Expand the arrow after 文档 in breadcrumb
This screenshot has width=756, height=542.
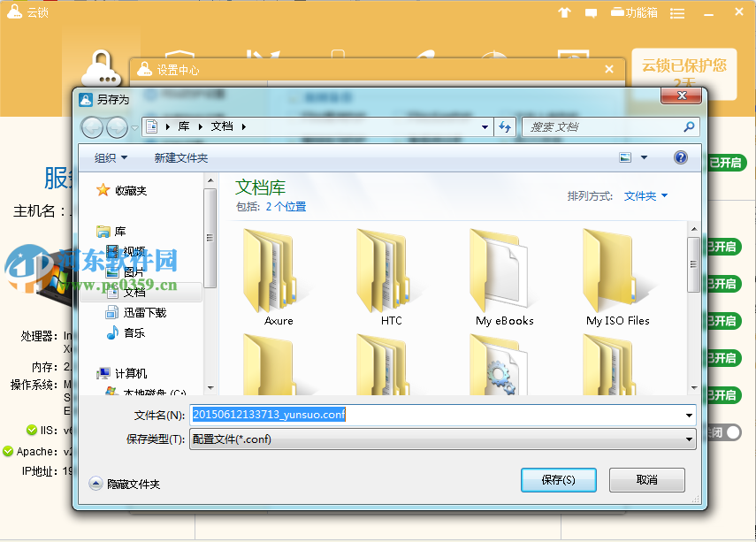point(243,126)
